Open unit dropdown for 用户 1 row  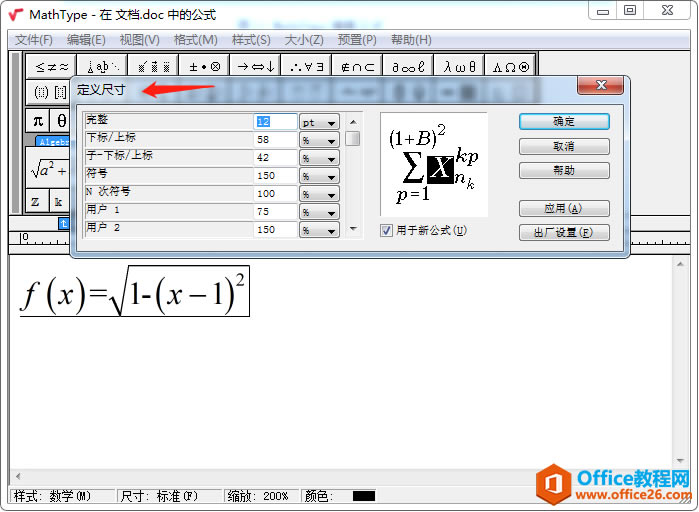pyautogui.click(x=319, y=212)
